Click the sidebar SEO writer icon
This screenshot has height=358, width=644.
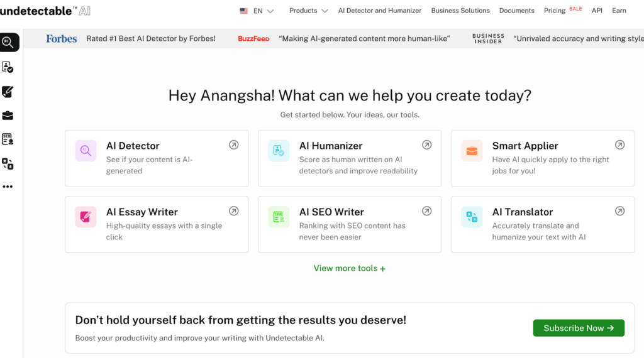tap(8, 139)
